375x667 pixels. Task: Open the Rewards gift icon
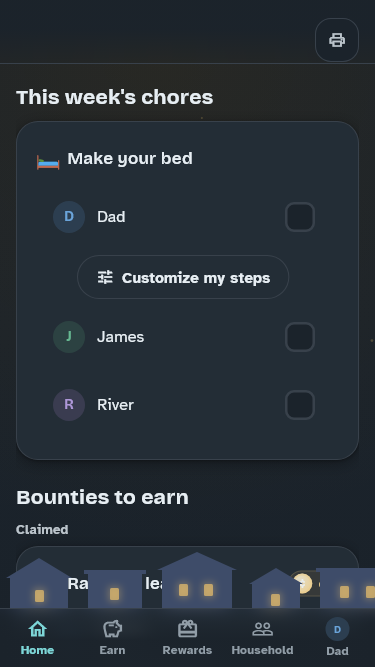coord(187,629)
